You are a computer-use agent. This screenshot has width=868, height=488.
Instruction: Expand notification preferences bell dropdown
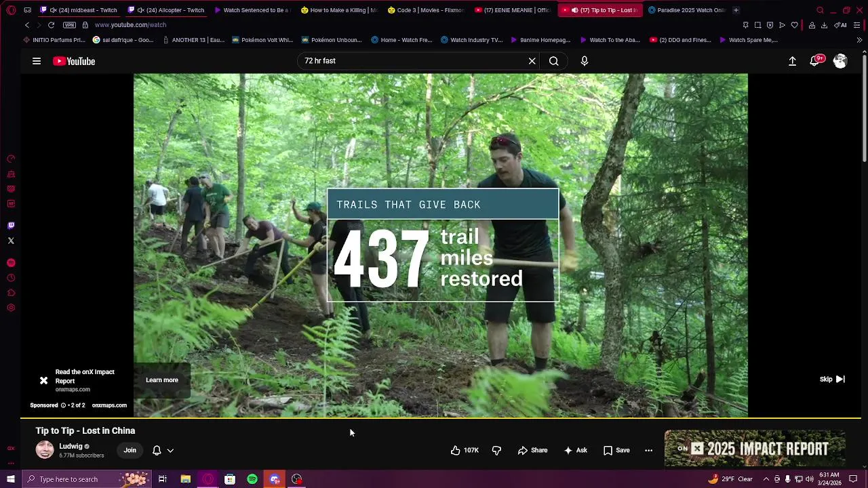coord(163,450)
